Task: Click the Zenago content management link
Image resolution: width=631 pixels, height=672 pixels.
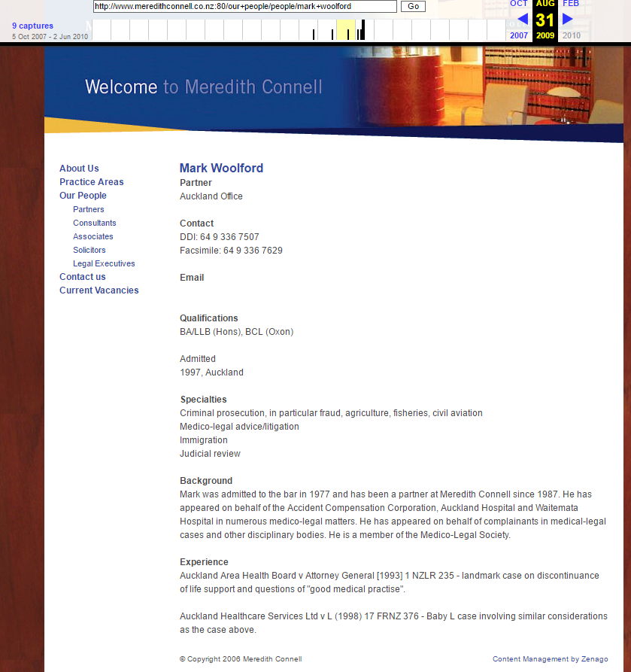Action: click(550, 659)
